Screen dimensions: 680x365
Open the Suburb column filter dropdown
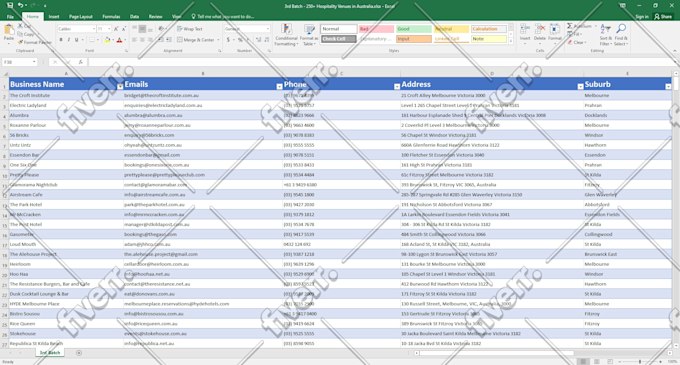coord(668,86)
